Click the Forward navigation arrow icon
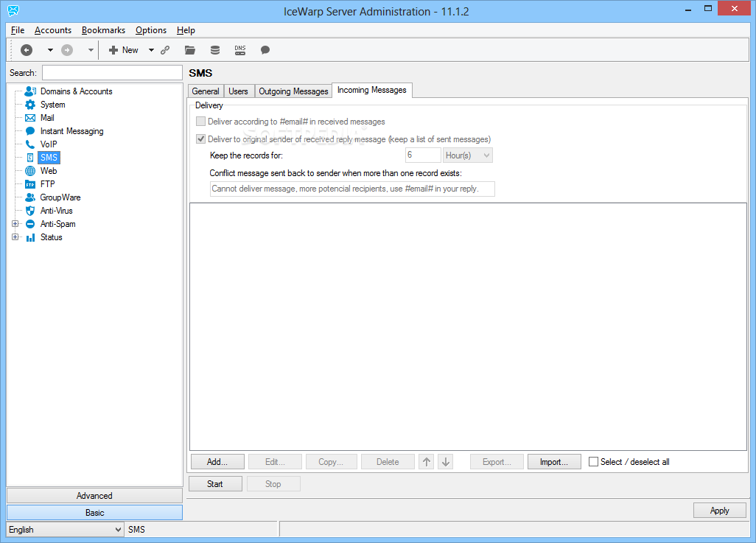 pos(67,50)
